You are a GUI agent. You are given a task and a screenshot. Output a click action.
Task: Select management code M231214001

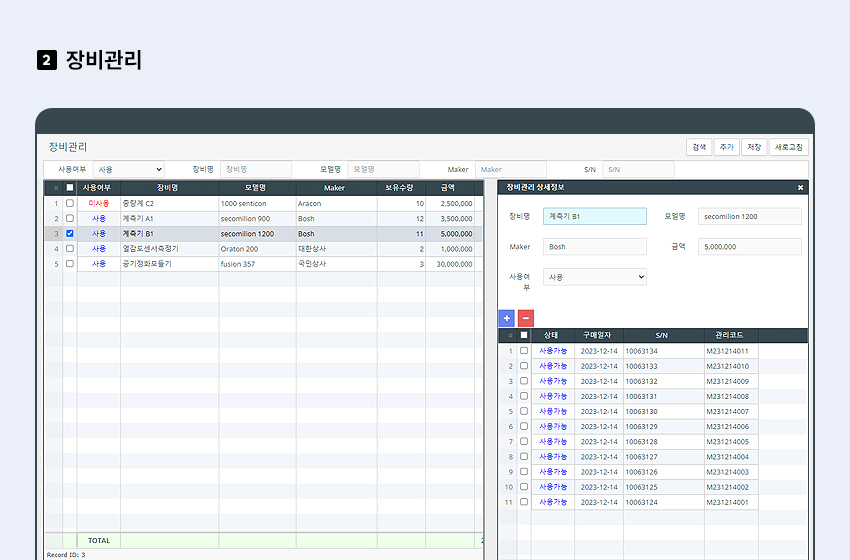(731, 502)
